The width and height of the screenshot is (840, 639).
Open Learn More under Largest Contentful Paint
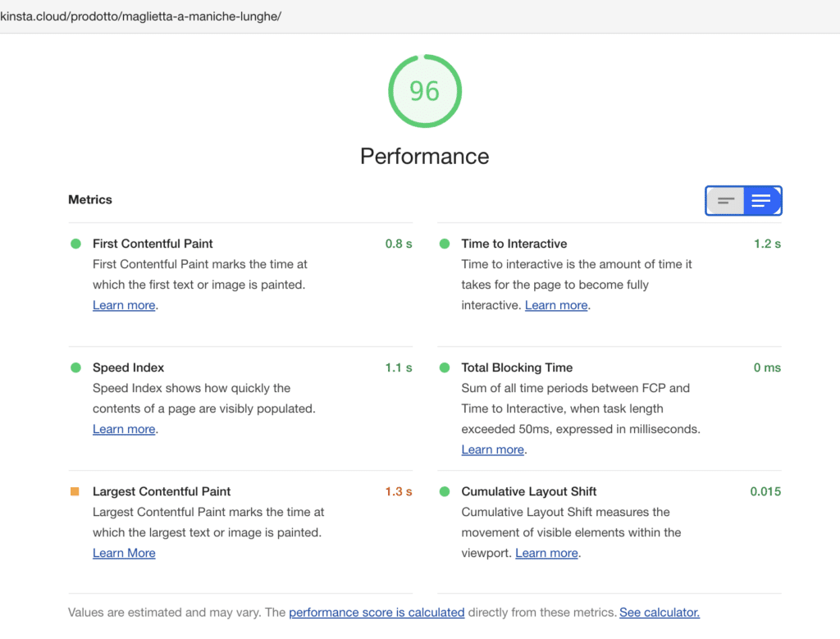click(124, 553)
